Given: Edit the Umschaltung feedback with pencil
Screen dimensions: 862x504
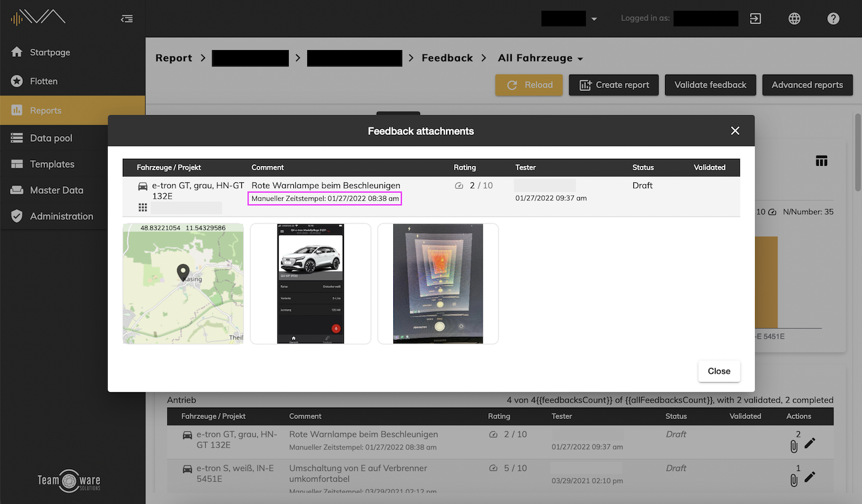Looking at the screenshot, I should (809, 477).
